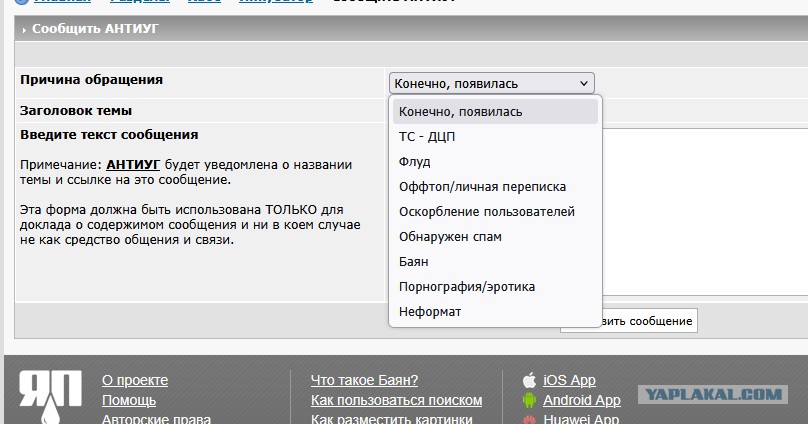The width and height of the screenshot is (808, 424).
Task: Pick Порнография/эротика option
Action: (495, 286)
